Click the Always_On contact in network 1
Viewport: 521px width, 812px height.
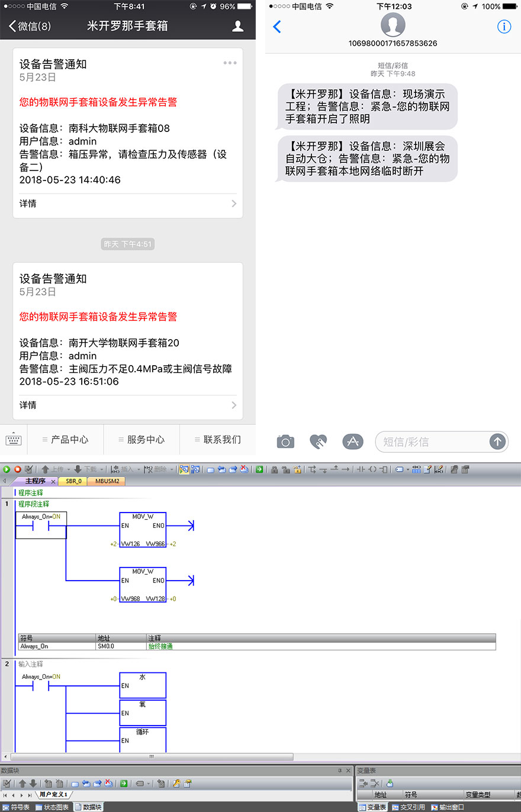[41, 525]
